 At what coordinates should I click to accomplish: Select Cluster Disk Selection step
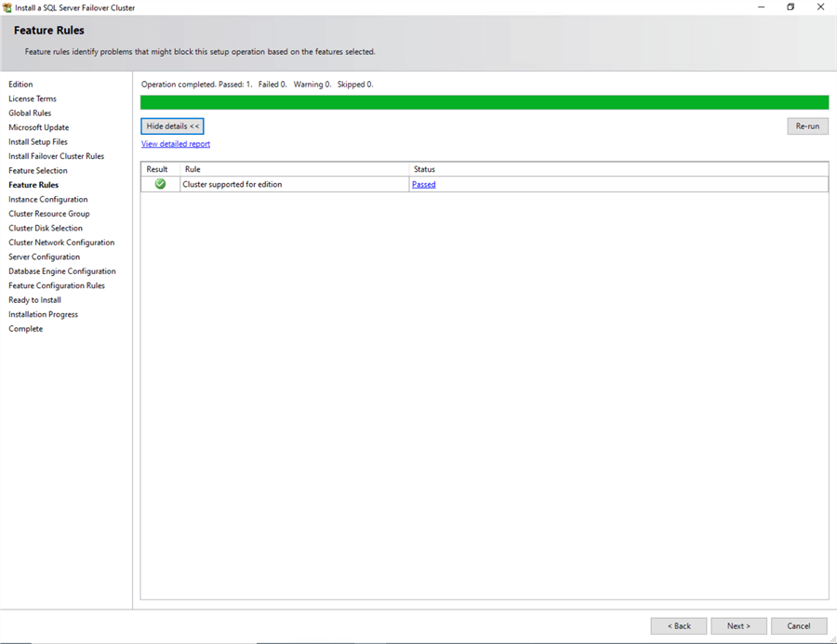[46, 229]
